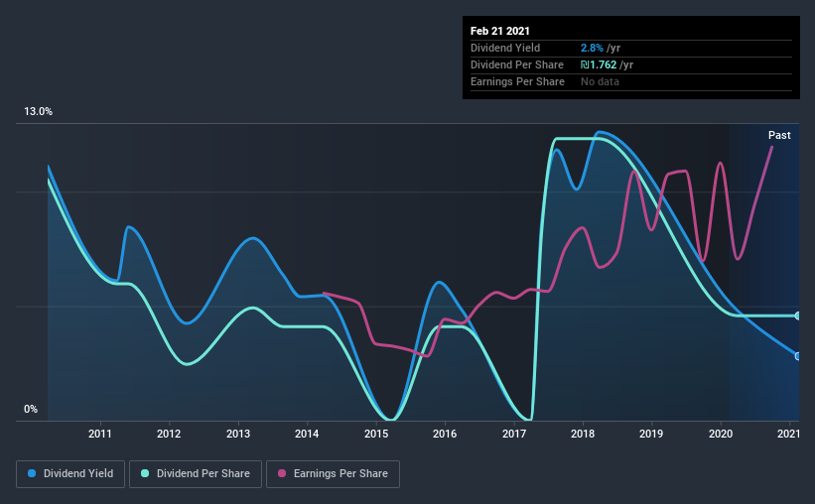This screenshot has width=815, height=504.
Task: Click the 13.0% y-axis label
Action: click(x=38, y=112)
